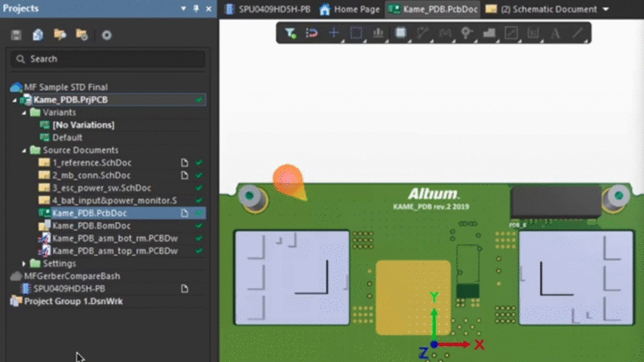Click the diagonal-line box icon in the active bar
Image resolution: width=644 pixels, height=362 pixels.
click(x=511, y=33)
